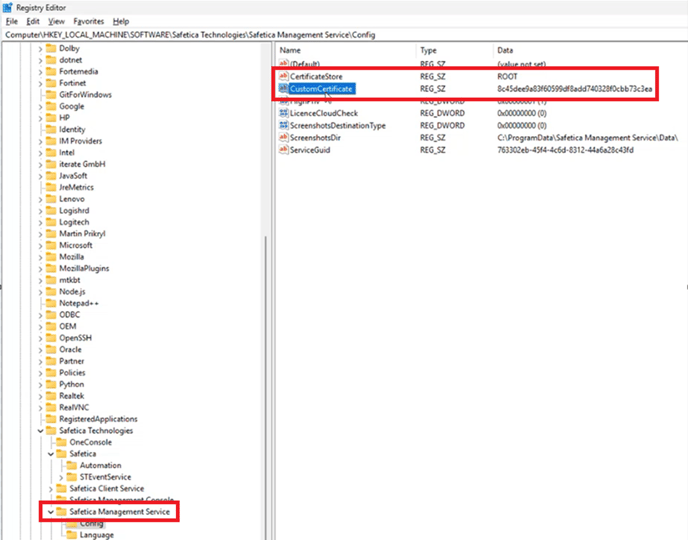The image size is (688, 540).
Task: Click the ROOT data value
Action: pos(507,76)
